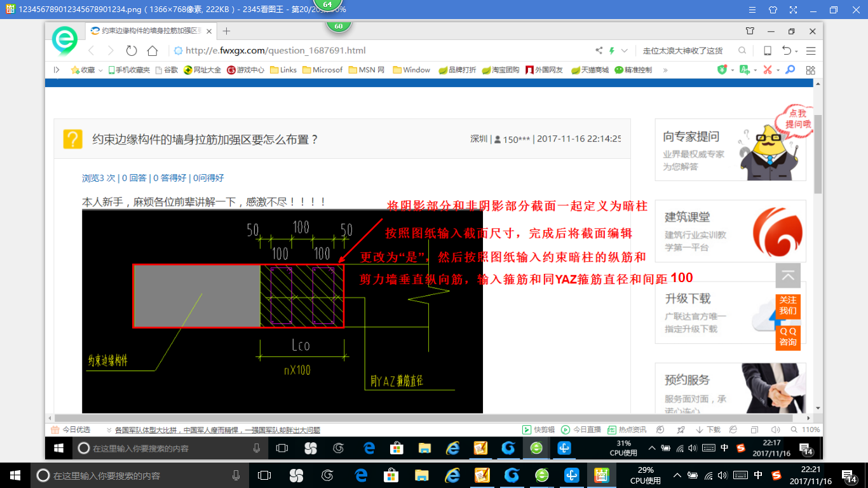The width and height of the screenshot is (868, 488).
Task: Click the orange 关注我们 button
Action: (788, 306)
